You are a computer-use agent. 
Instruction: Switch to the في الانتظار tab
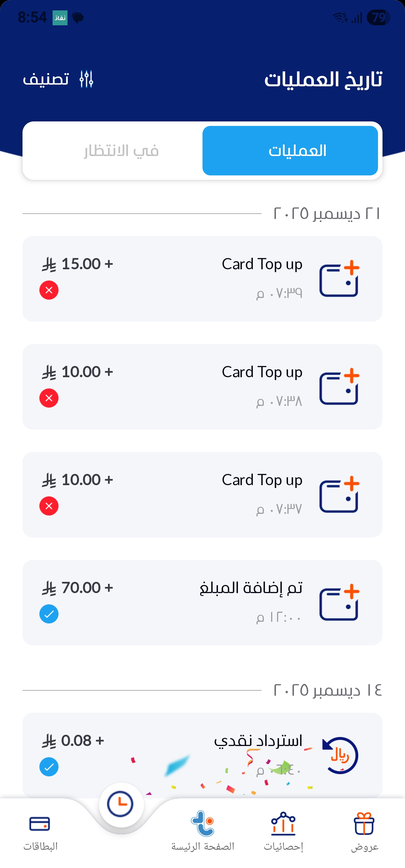[121, 151]
